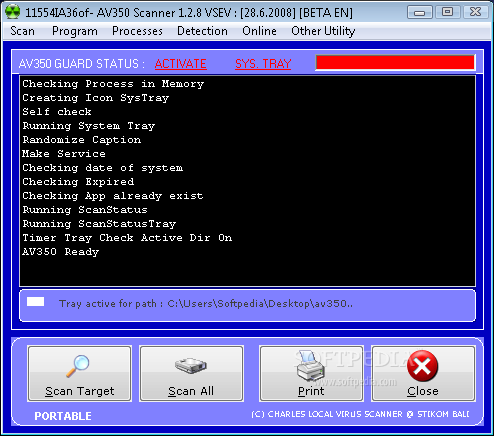Click the 'Tray active for path' status text

pos(206,304)
